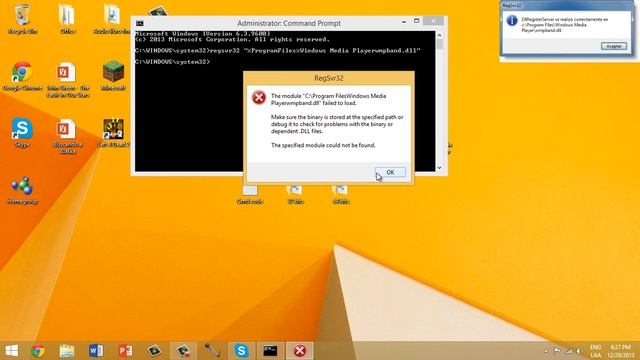Click the red error icon in RegSvr32 dialog
This screenshot has height=360, width=640.
click(259, 98)
